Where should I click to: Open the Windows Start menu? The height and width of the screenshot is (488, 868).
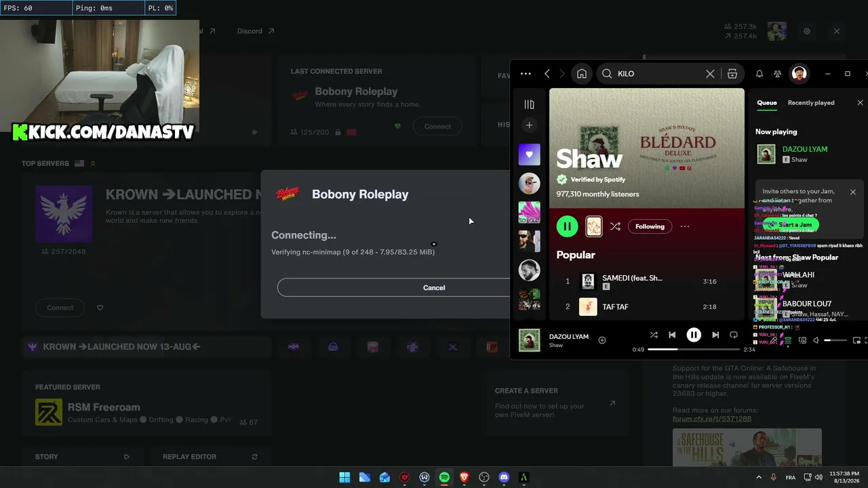344,477
